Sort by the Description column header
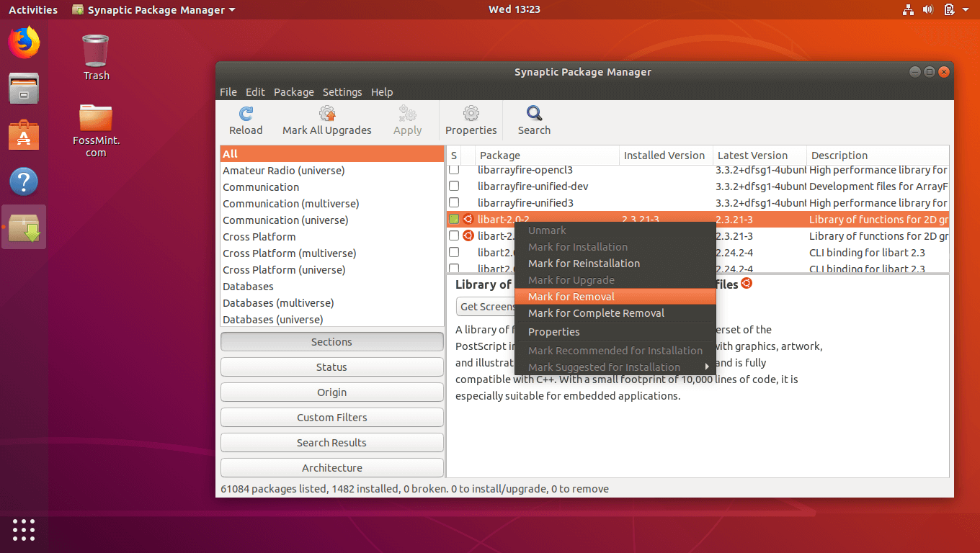980x553 pixels. tap(878, 156)
